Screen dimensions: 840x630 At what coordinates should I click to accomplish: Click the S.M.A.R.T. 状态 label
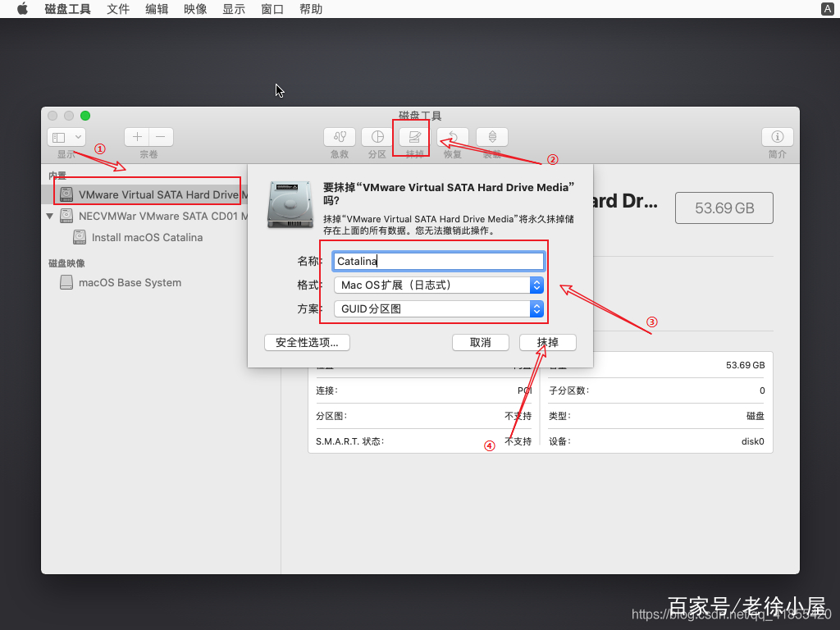pos(349,441)
